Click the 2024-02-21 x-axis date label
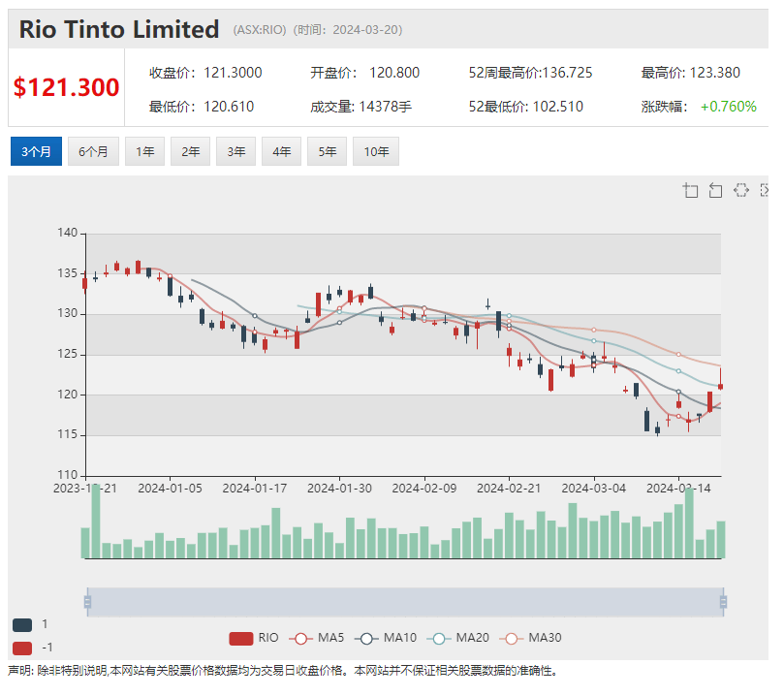 point(509,489)
